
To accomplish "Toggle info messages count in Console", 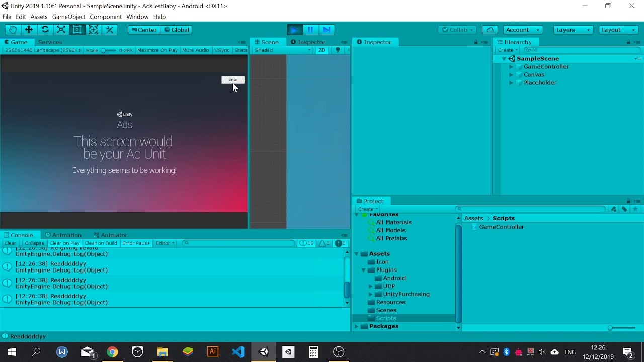I will (x=307, y=243).
